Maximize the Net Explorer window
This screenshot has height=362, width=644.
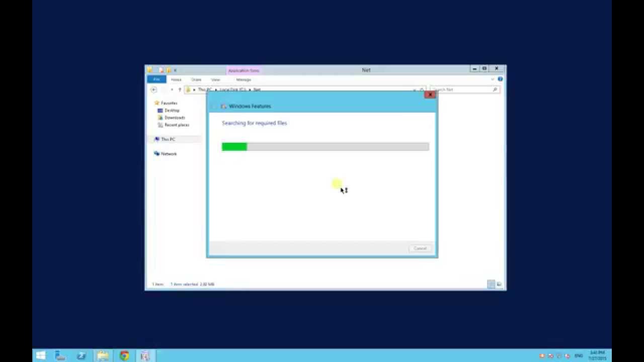tap(485, 69)
